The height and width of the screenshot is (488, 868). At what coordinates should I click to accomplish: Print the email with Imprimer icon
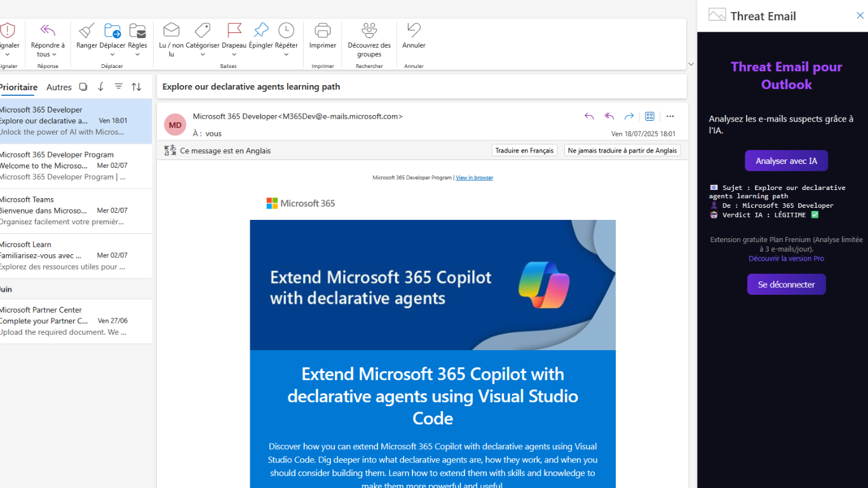click(x=323, y=30)
